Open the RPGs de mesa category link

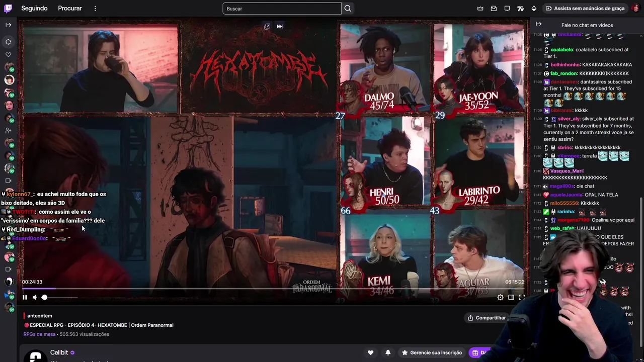tap(39, 334)
